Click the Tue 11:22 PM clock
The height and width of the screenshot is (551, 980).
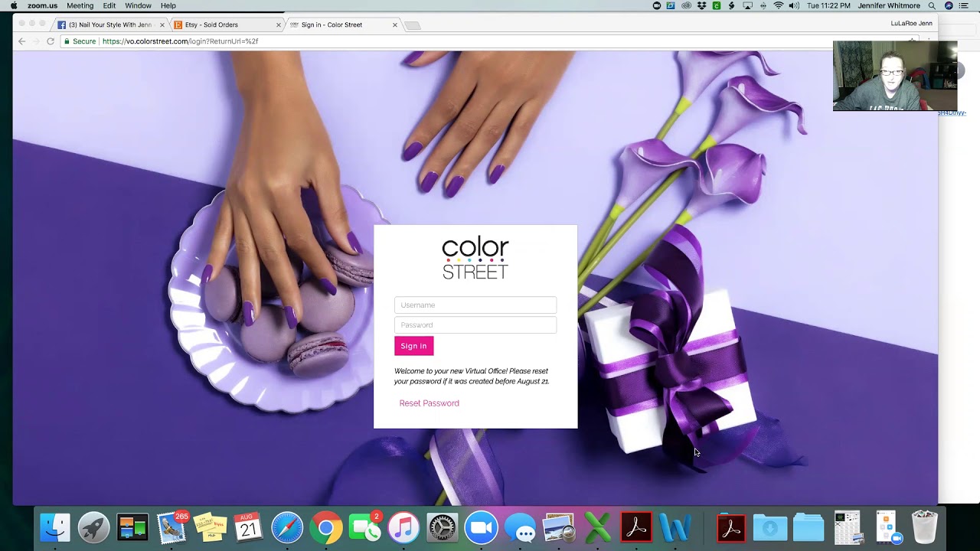[828, 5]
